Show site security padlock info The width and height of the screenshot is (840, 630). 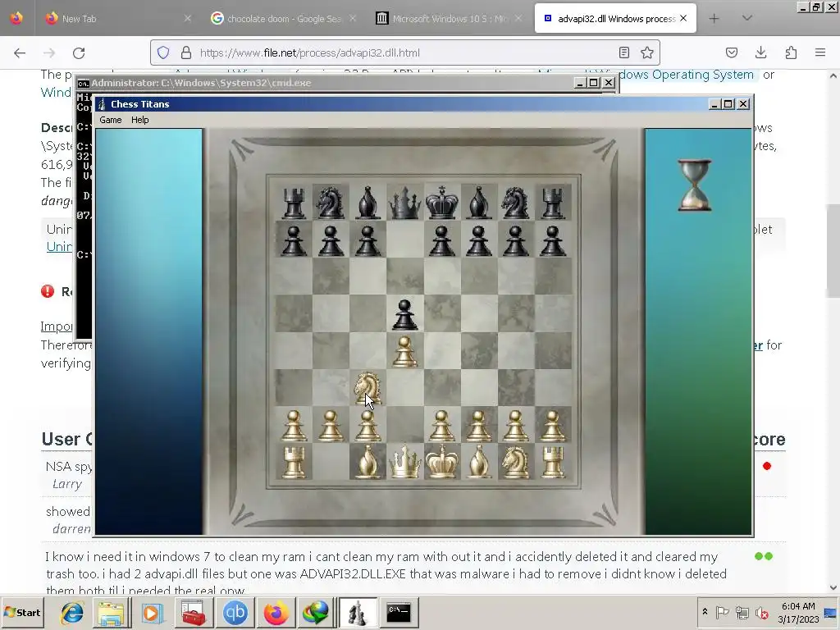coord(186,52)
